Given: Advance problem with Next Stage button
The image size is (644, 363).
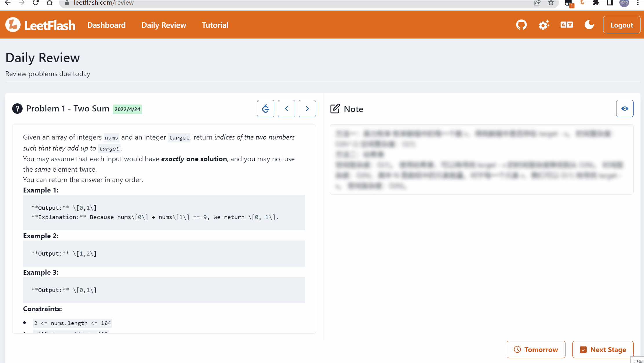Looking at the screenshot, I should click(x=603, y=349).
